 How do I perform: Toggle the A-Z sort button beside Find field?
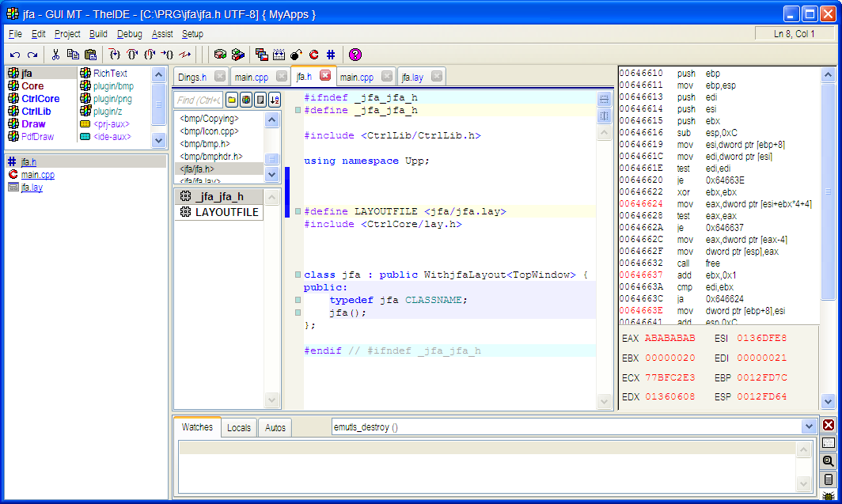275,100
